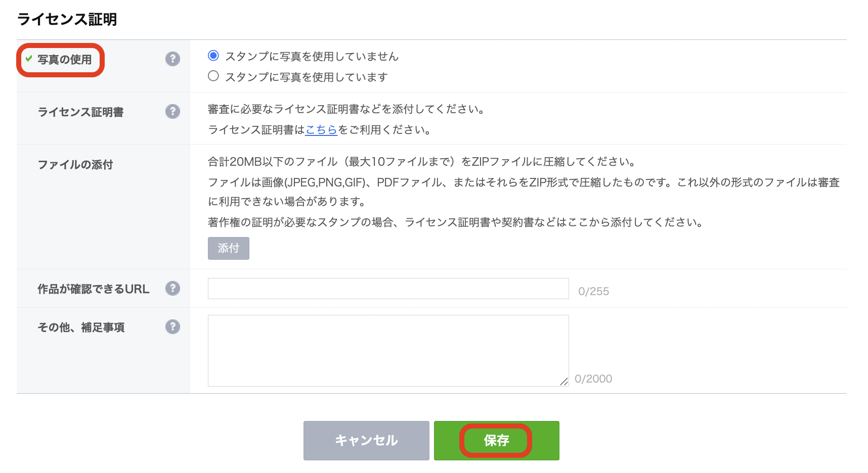Viewport: 868px width, 473px height.
Task: Open help icon beside ライセンス証明書
Action: point(173,112)
